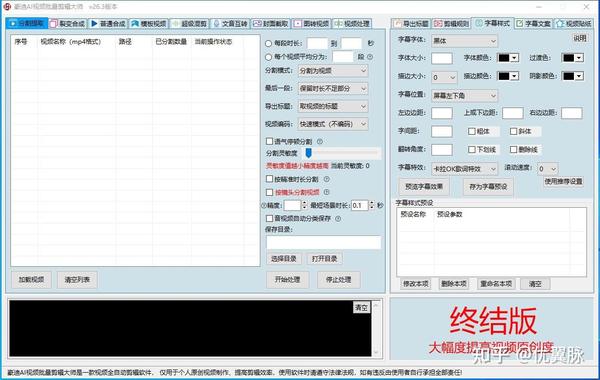Click the help icon before 精度
This screenshot has height=380, width=600.
(264, 205)
